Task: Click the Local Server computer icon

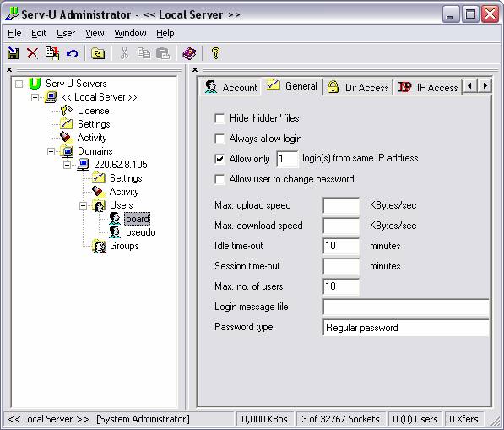Action: [51, 97]
